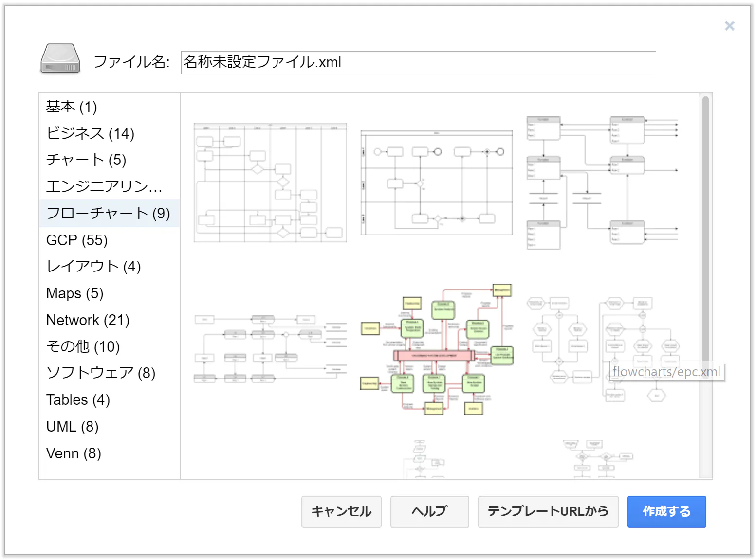The width and height of the screenshot is (756, 560).
Task: Choose the colored green-and-red system flow template
Action: pyautogui.click(x=437, y=349)
